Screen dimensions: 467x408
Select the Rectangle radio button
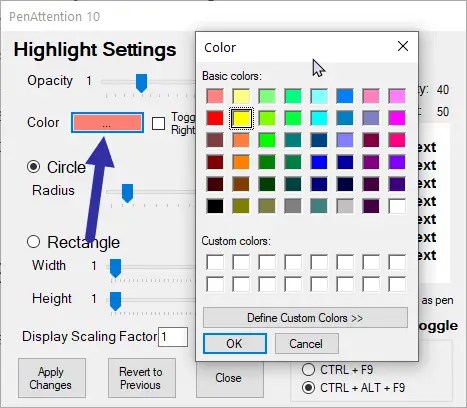33,242
